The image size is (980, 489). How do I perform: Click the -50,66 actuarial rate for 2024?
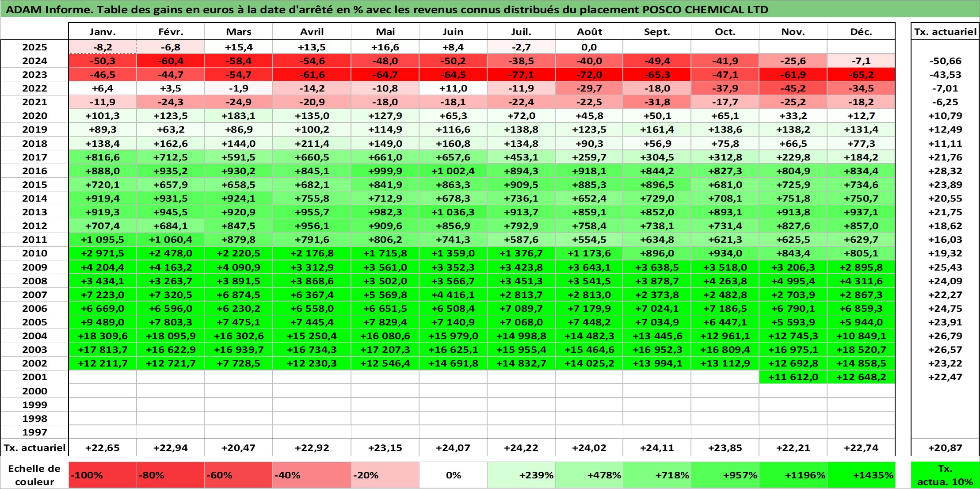(945, 61)
